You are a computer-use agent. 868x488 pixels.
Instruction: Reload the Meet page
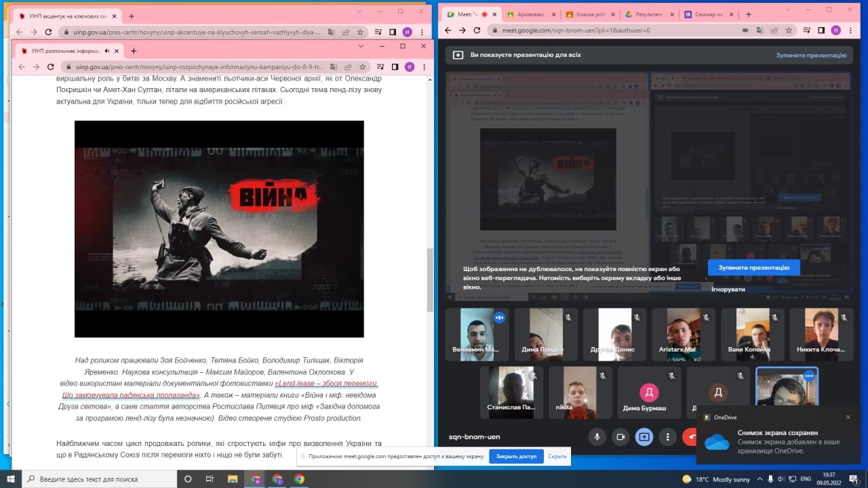(x=477, y=30)
